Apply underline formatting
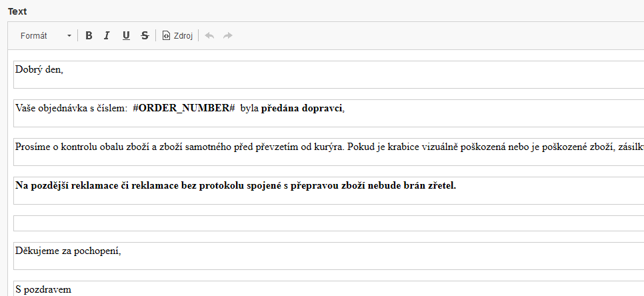The height and width of the screenshot is (296, 644). click(126, 36)
